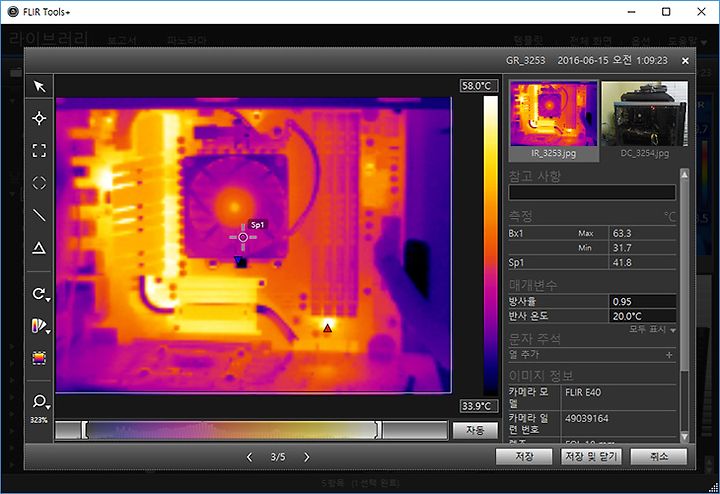The width and height of the screenshot is (720, 494).
Task: Open the zoom magnifier dropdown
Action: pyautogui.click(x=40, y=402)
